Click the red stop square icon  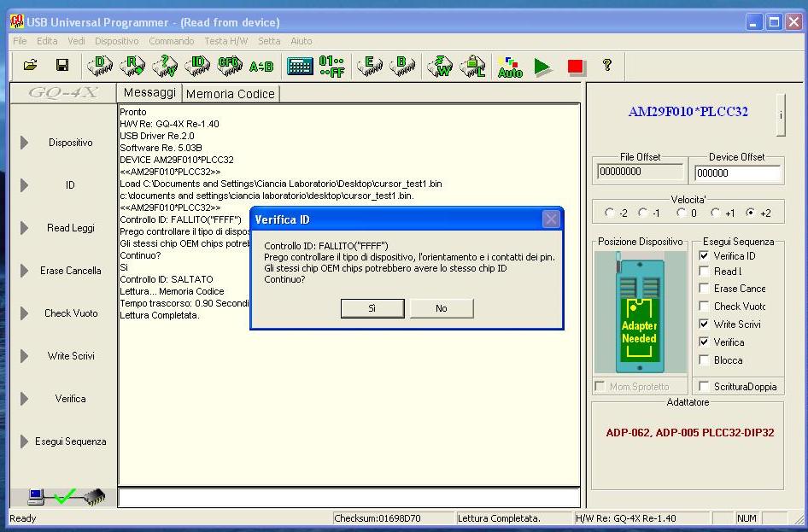point(576,67)
